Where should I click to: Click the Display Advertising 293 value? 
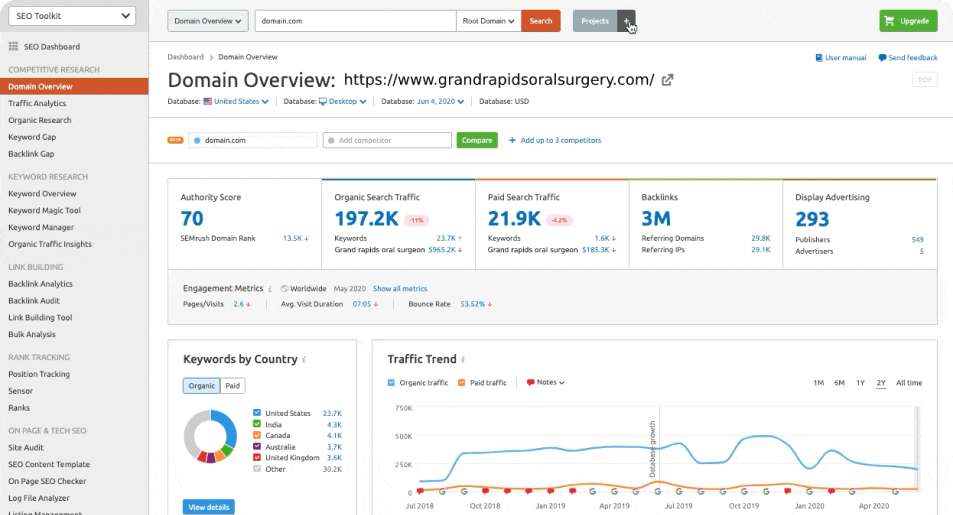pos(812,219)
